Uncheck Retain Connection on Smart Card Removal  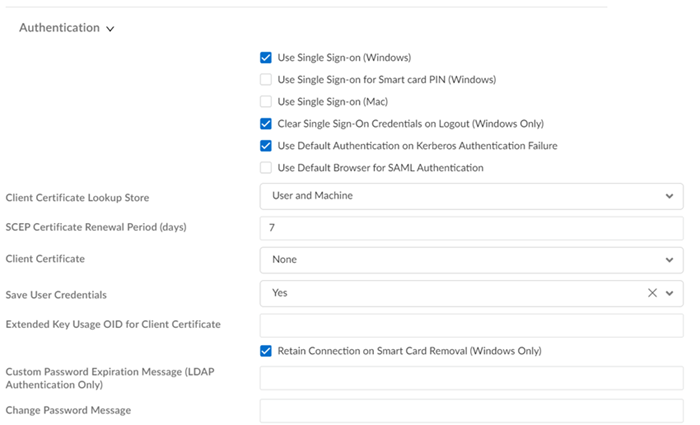pos(266,351)
